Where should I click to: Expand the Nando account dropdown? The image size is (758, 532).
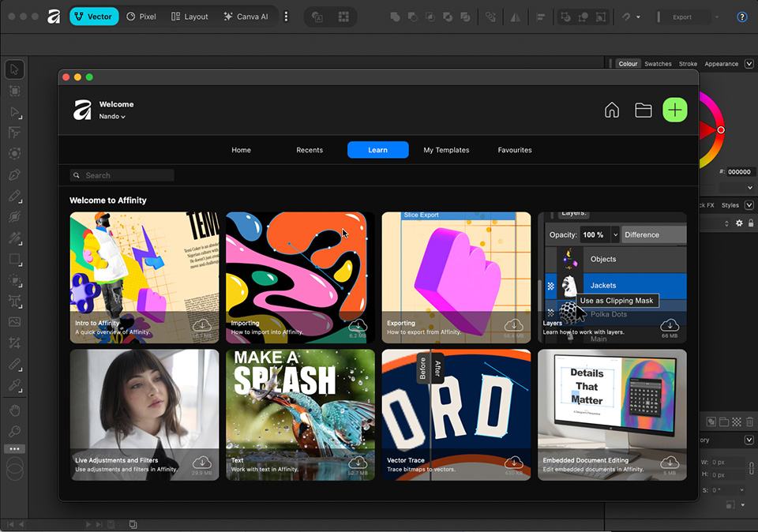click(x=112, y=117)
